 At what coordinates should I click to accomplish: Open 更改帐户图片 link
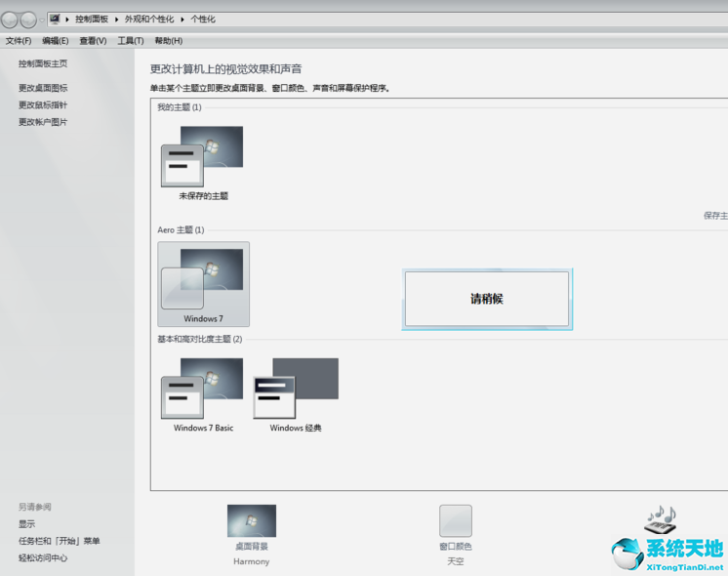(x=43, y=122)
